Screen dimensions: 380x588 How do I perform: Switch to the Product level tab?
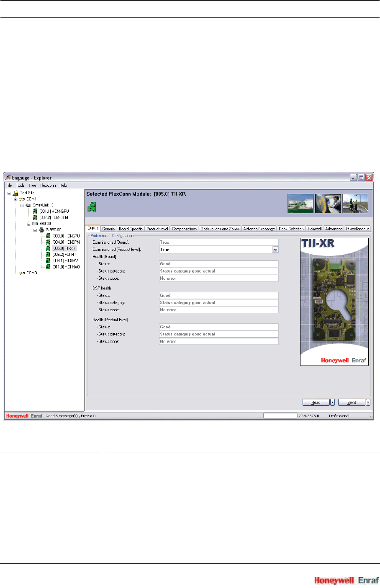point(157,229)
